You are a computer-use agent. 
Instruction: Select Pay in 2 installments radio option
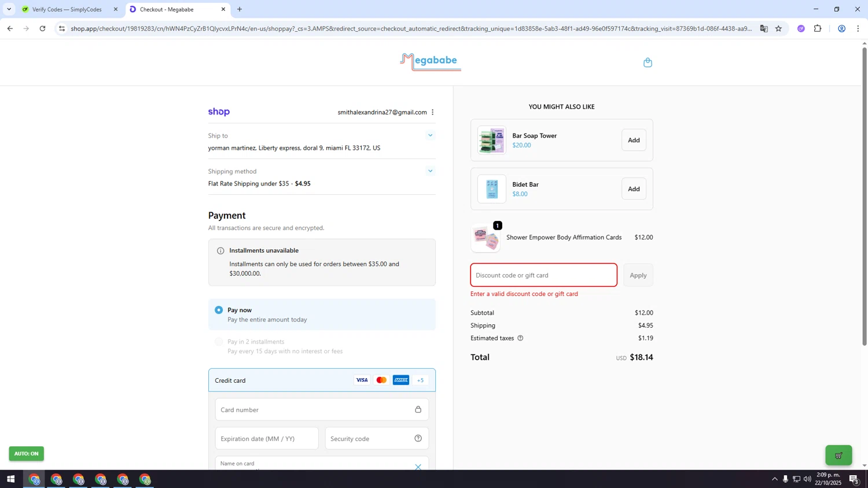click(219, 342)
